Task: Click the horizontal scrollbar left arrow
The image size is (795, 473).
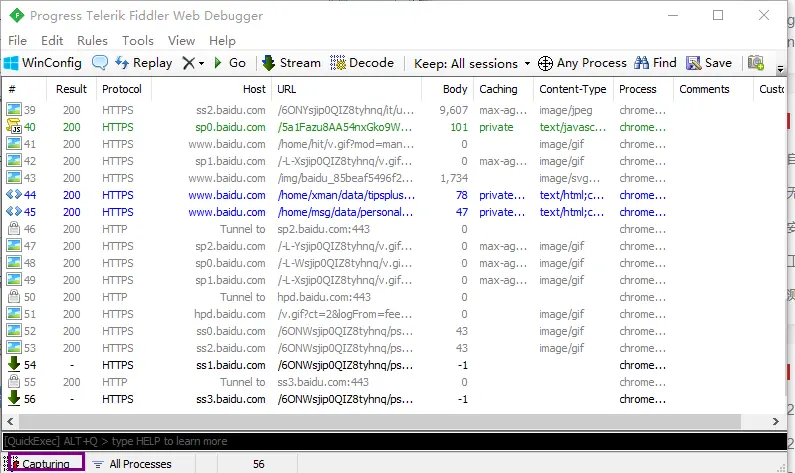Action: pos(10,421)
